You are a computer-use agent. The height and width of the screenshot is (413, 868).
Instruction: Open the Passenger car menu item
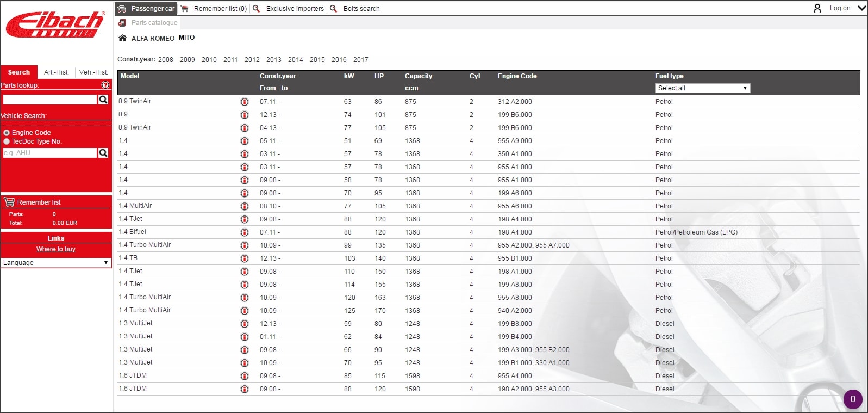(146, 9)
